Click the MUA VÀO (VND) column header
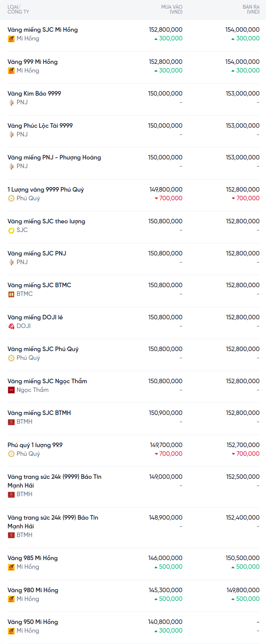 point(172,9)
